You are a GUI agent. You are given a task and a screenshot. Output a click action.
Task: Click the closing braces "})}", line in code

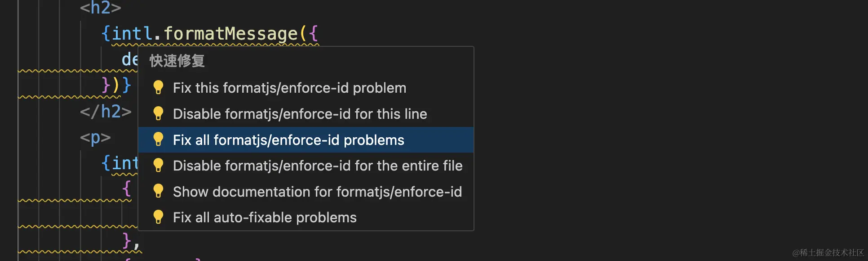[x=115, y=85]
